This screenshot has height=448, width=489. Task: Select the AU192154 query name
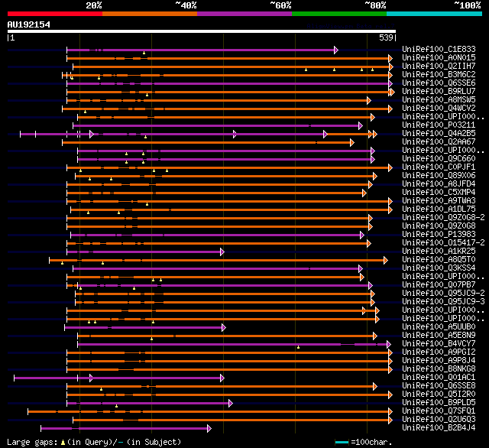tap(29, 24)
